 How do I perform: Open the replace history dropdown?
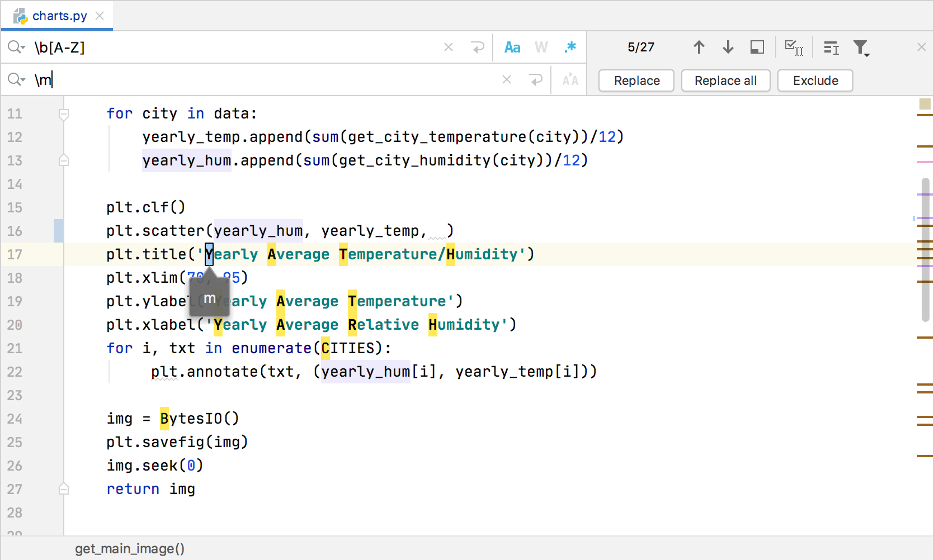[16, 80]
